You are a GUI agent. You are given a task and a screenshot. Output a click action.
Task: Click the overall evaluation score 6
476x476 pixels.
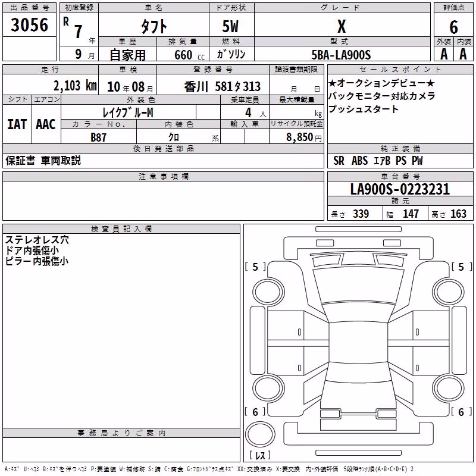pos(453,27)
